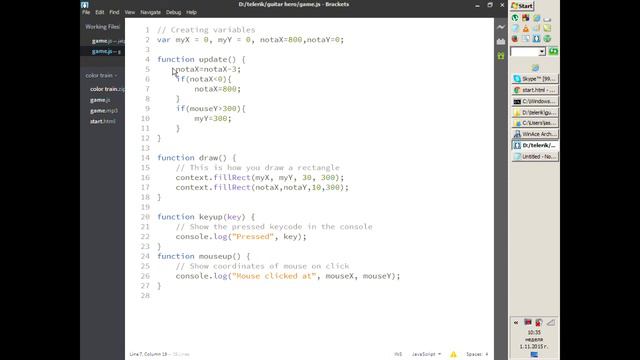Switch to C:\Users folder taskbar button
The height and width of the screenshot is (360, 640).
point(535,123)
